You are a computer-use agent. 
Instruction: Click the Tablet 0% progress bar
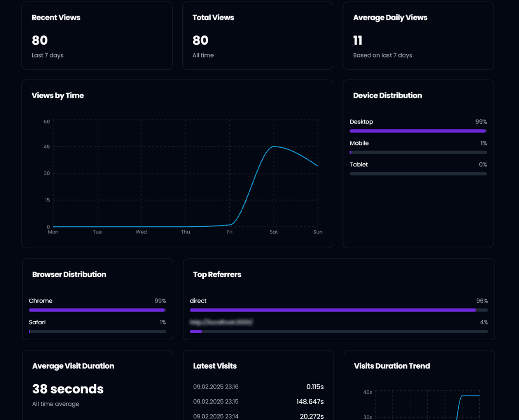point(418,174)
